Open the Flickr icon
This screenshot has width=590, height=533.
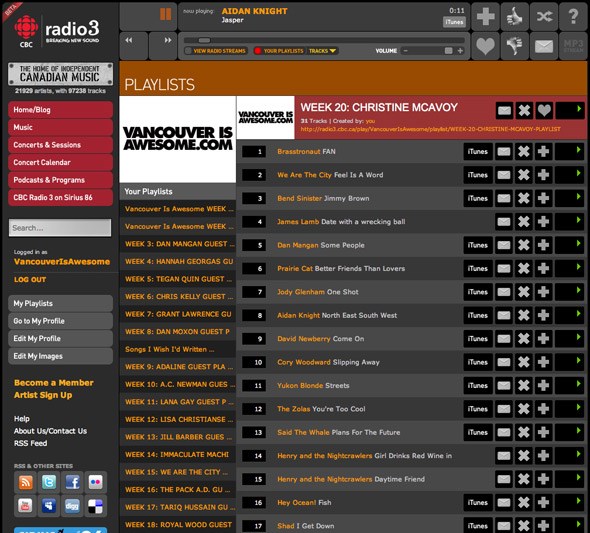[96, 482]
